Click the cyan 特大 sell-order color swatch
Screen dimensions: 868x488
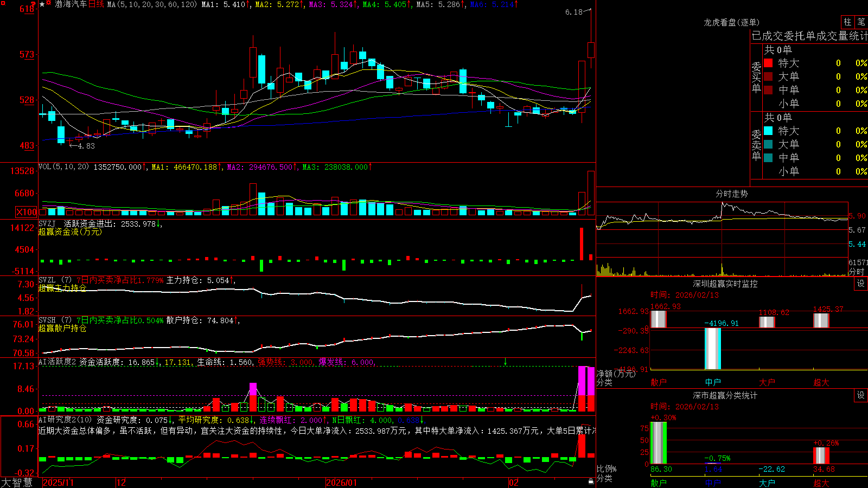tap(768, 131)
